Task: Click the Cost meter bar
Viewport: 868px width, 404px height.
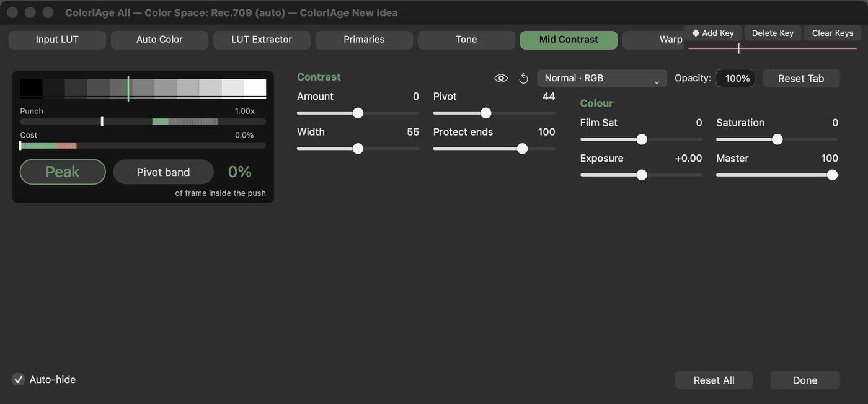Action: pos(143,146)
